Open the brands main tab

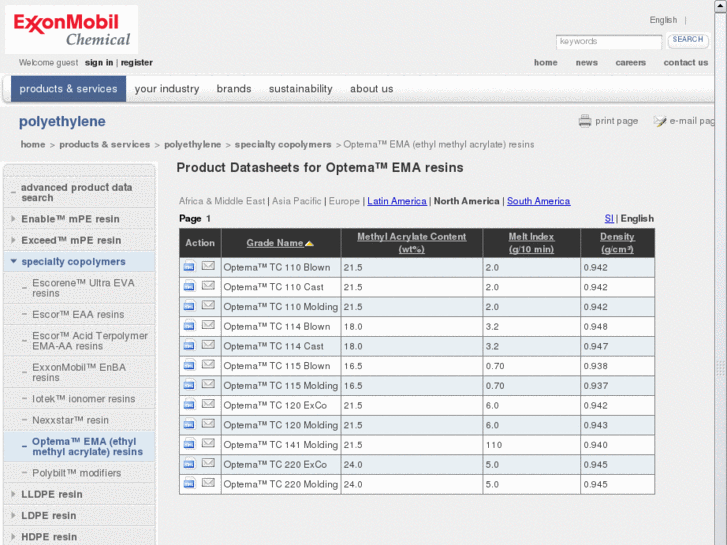(234, 89)
